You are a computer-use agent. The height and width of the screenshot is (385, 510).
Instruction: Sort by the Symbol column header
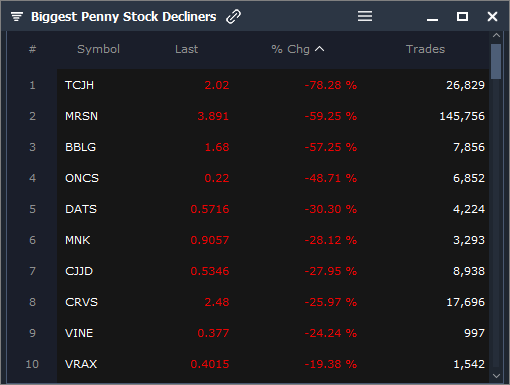[98, 49]
